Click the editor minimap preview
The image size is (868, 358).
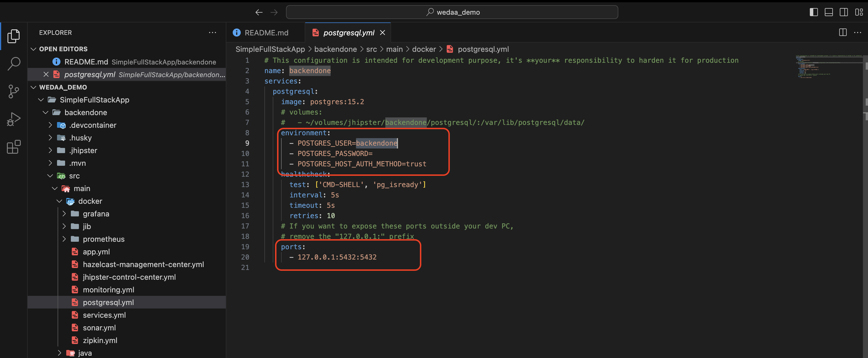point(829,66)
